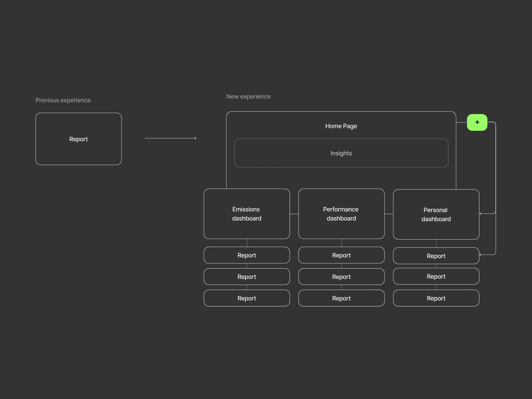The image size is (532, 399).
Task: Click first Report under Emissions dashboard
Action: [246, 255]
